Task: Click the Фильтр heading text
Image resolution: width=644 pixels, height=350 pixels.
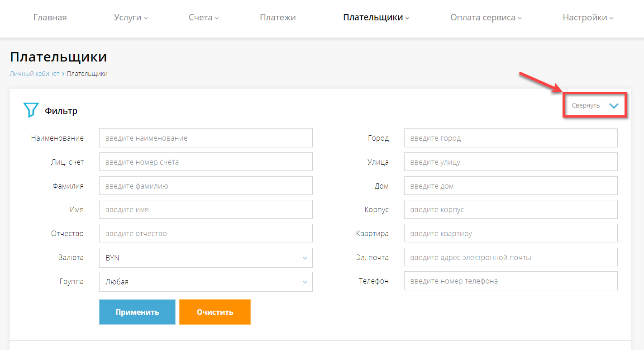Action: (x=61, y=111)
